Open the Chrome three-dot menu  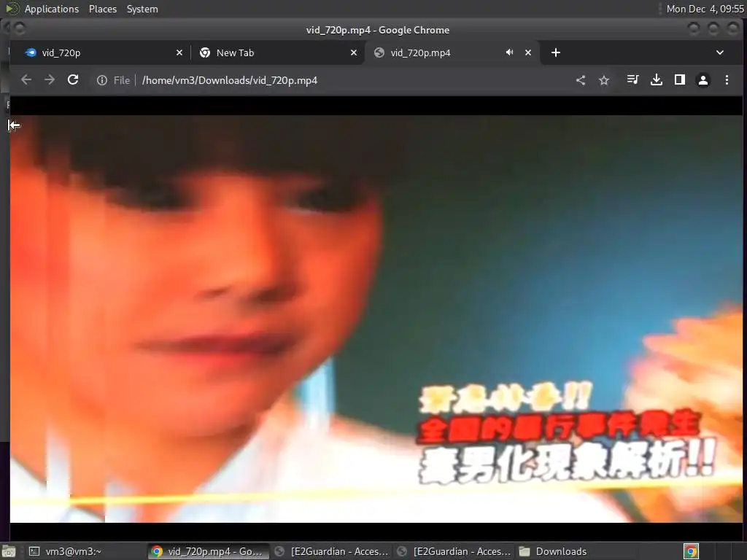727,80
